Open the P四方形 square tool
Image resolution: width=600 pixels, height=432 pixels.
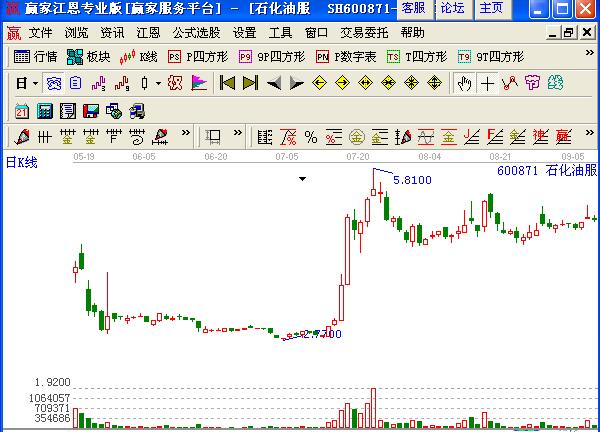pyautogui.click(x=196, y=57)
